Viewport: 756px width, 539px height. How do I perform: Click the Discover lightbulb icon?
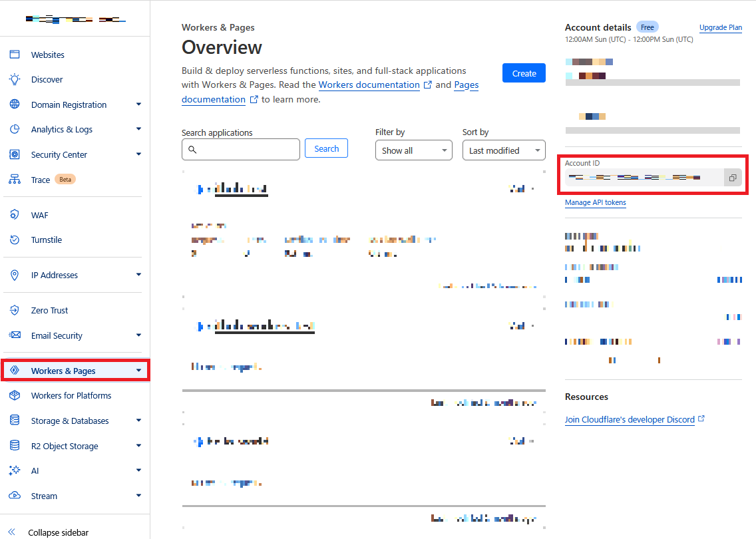tap(15, 80)
